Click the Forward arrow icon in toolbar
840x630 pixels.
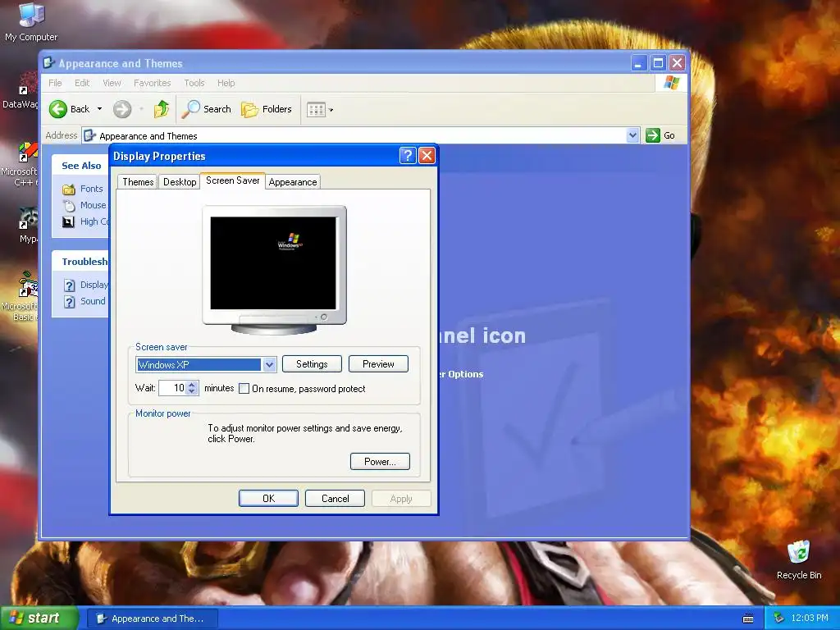click(x=122, y=109)
